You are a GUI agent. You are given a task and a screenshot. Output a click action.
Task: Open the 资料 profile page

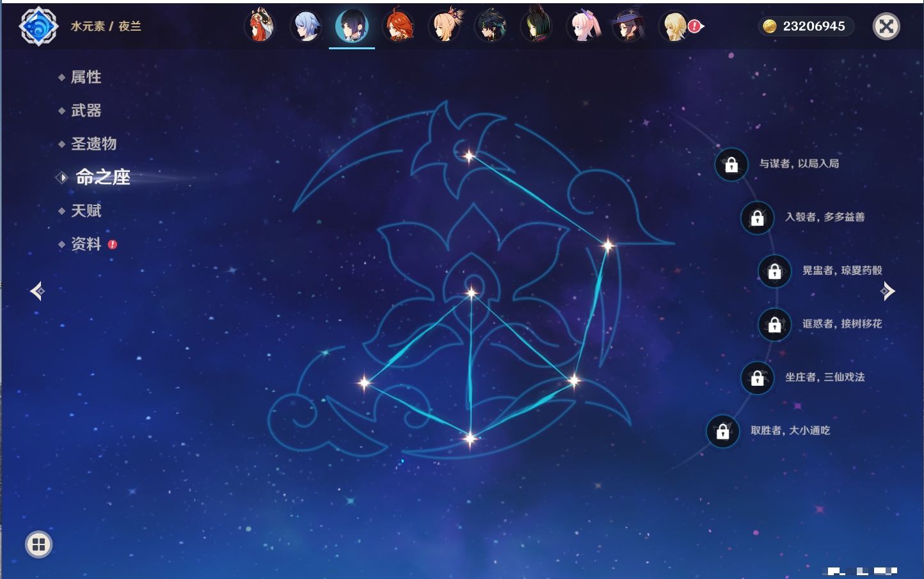[x=86, y=244]
